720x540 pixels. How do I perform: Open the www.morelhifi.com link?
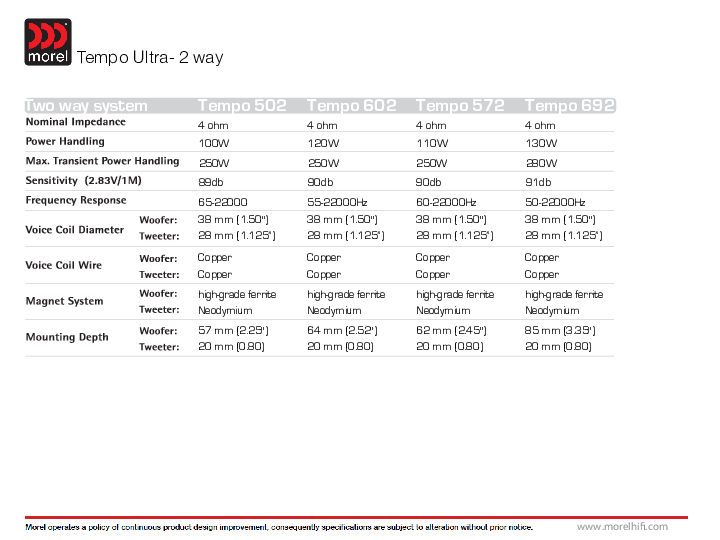622,527
